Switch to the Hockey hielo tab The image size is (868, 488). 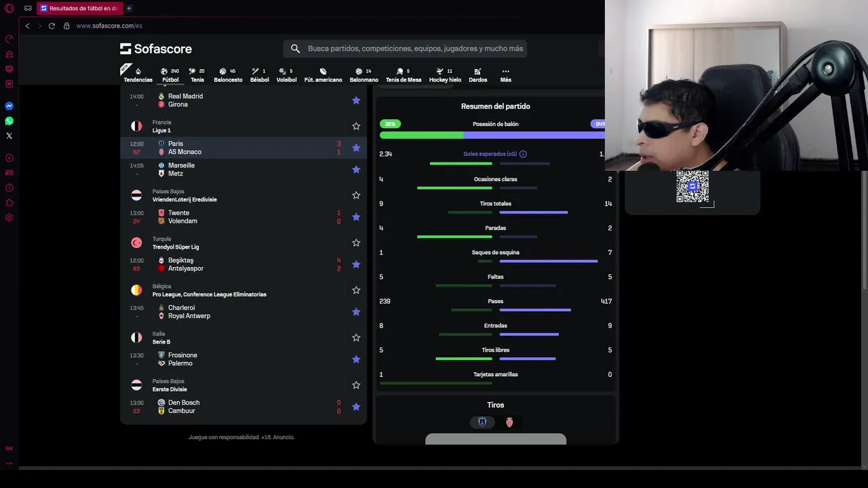pos(445,75)
